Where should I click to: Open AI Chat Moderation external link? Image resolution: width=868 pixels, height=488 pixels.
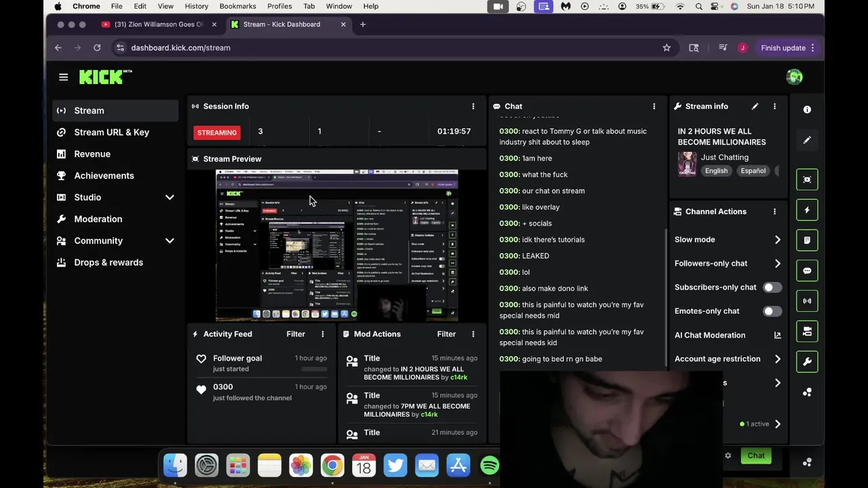(777, 335)
